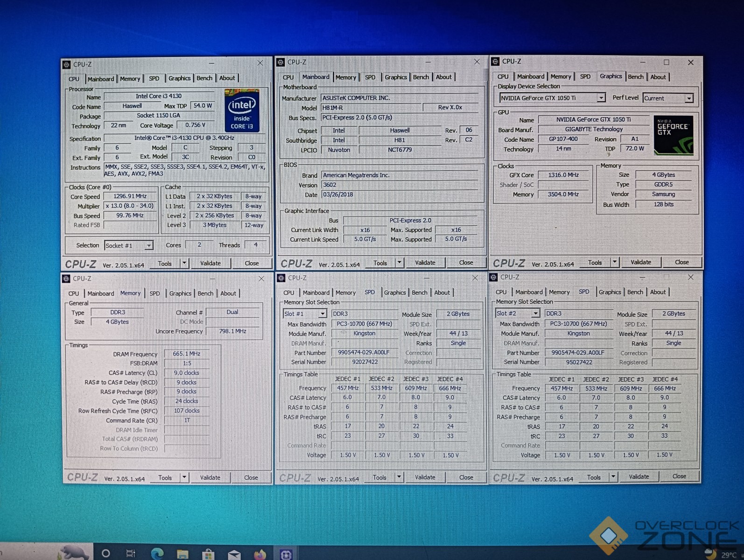Screen dimensions: 744x560
Task: Click Validate in the Memory timings window
Action: tap(210, 477)
